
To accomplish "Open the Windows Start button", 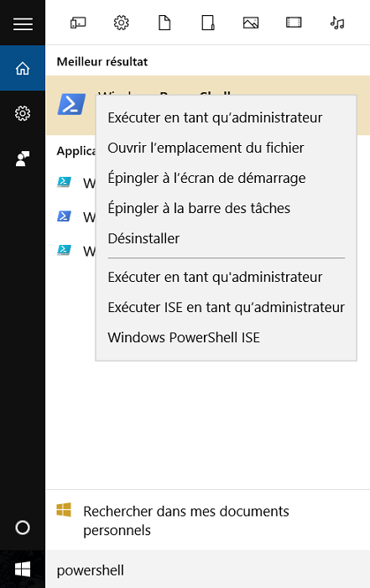I will (23, 570).
